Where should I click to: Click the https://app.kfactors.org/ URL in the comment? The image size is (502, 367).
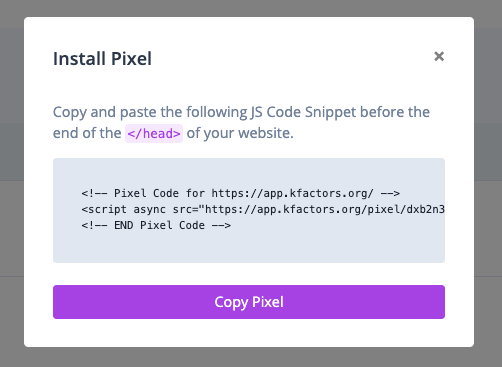(x=292, y=193)
